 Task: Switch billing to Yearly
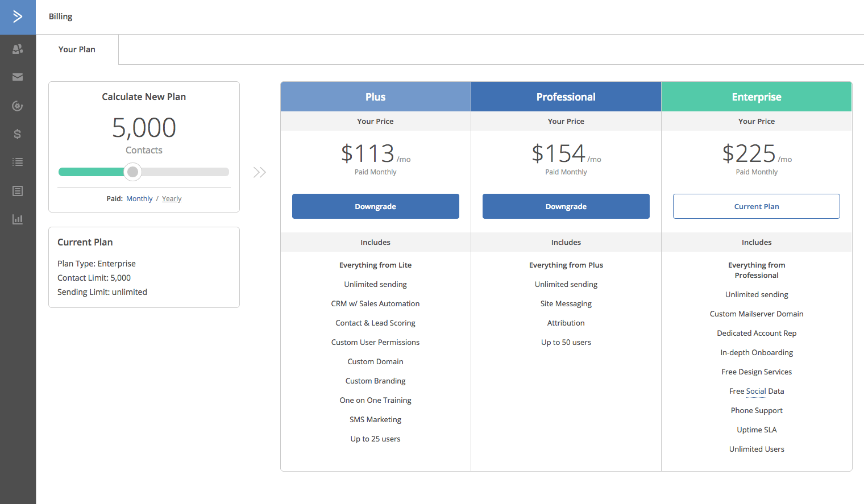click(172, 199)
